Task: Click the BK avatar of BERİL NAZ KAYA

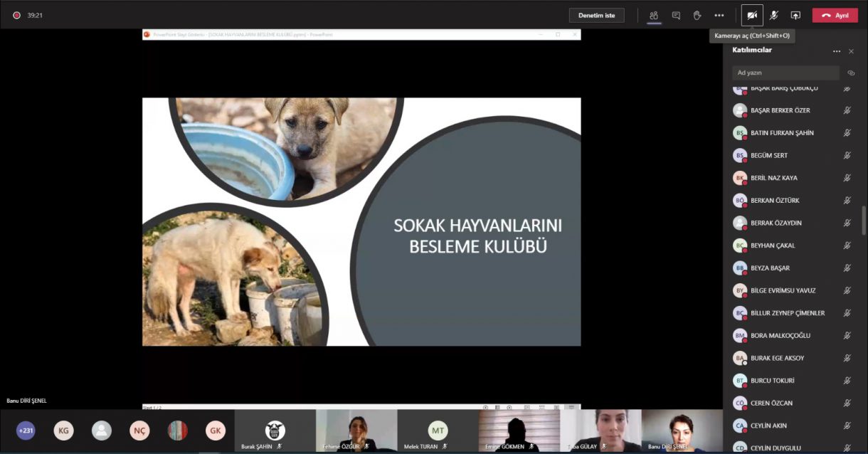Action: (x=740, y=178)
